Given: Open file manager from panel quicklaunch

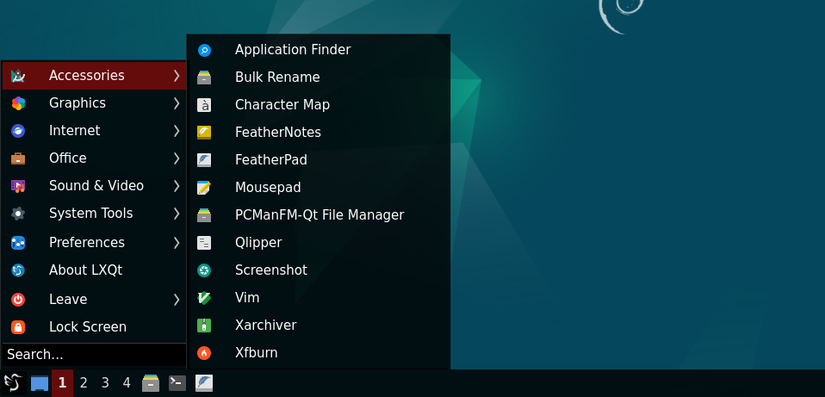Looking at the screenshot, I should coord(151,383).
